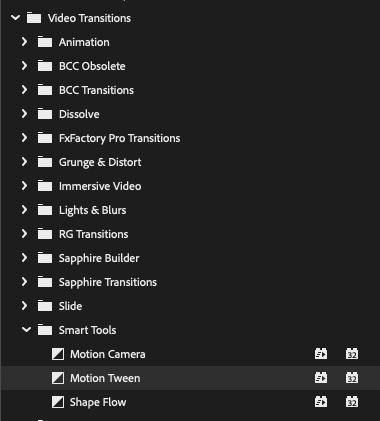The image size is (380, 421).
Task: Select the FxFactory Pro Transitions label
Action: click(x=119, y=138)
